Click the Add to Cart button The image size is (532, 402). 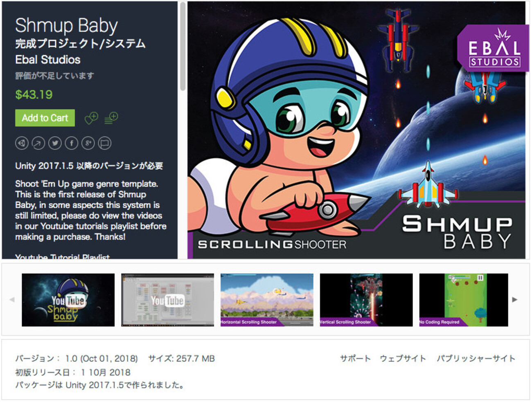45,118
